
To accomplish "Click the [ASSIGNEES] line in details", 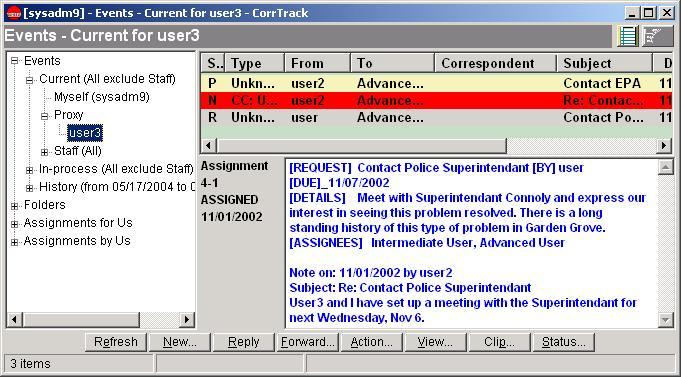I will tap(427, 243).
